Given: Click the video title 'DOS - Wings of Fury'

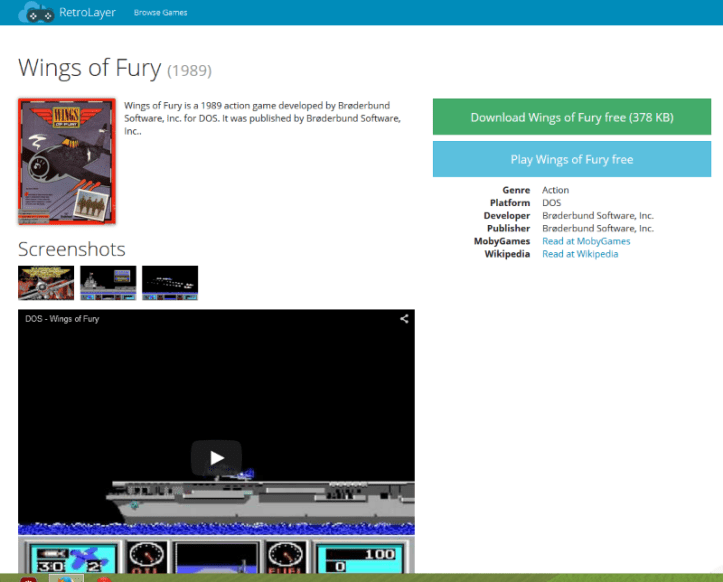Looking at the screenshot, I should click(62, 319).
